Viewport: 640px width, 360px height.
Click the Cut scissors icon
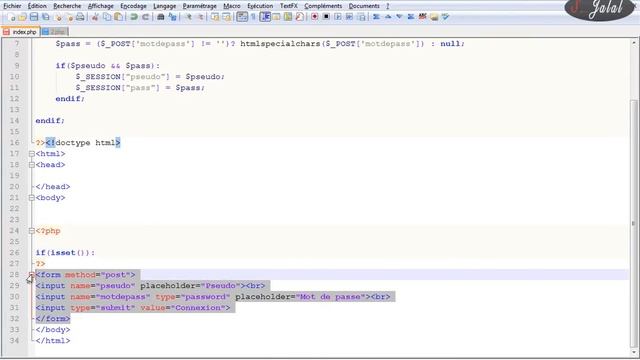[x=95, y=17]
